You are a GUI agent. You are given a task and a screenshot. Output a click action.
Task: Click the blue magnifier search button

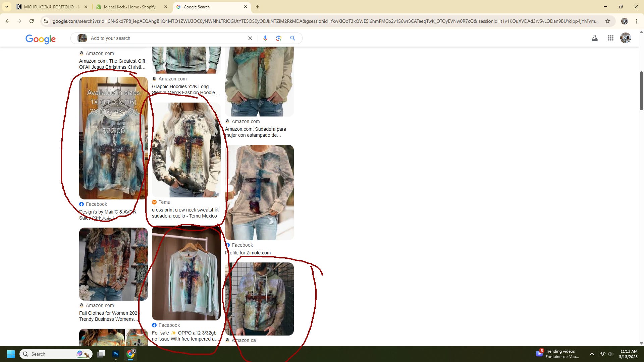[292, 38]
